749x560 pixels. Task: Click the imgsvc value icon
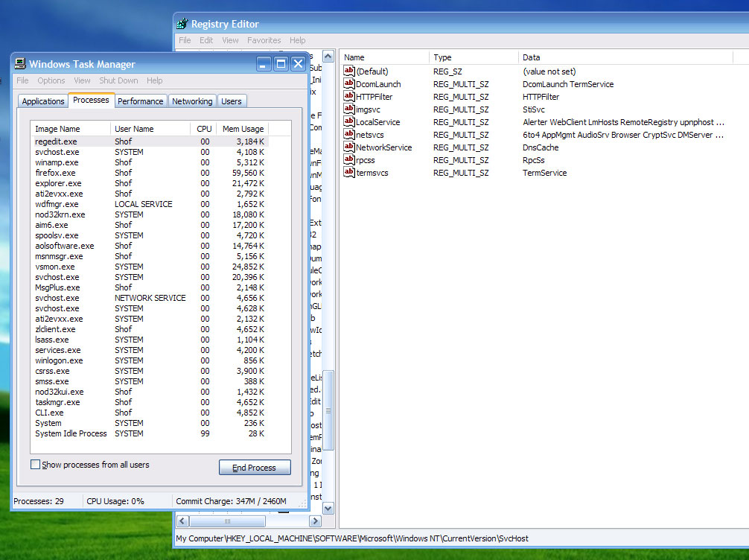[349, 109]
